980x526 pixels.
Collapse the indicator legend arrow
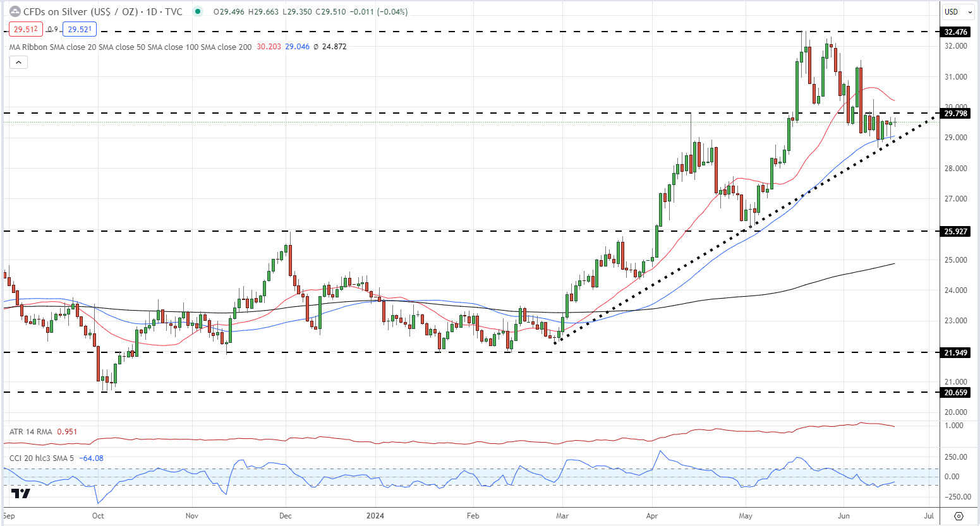coord(18,62)
